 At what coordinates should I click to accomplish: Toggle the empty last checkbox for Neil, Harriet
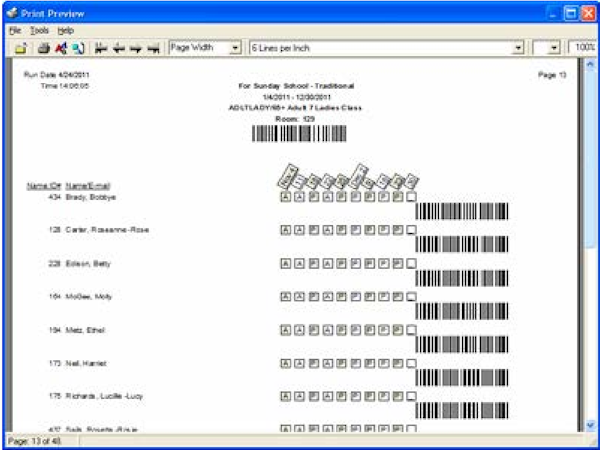point(411,363)
